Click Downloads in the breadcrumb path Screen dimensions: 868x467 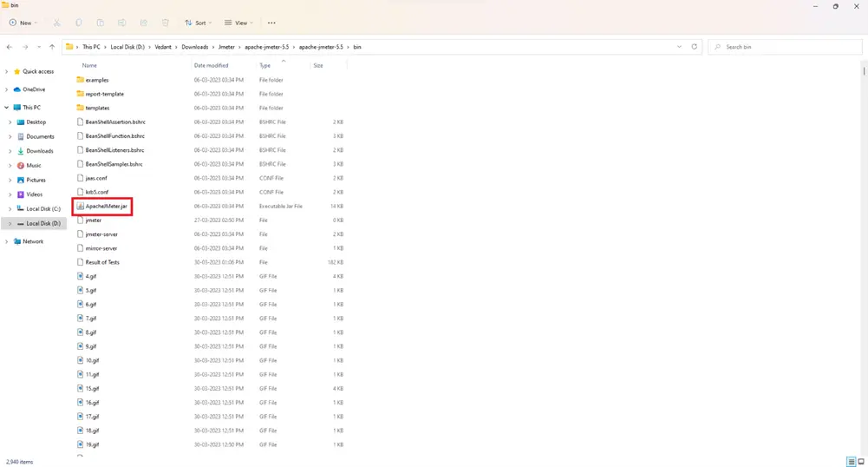[195, 47]
